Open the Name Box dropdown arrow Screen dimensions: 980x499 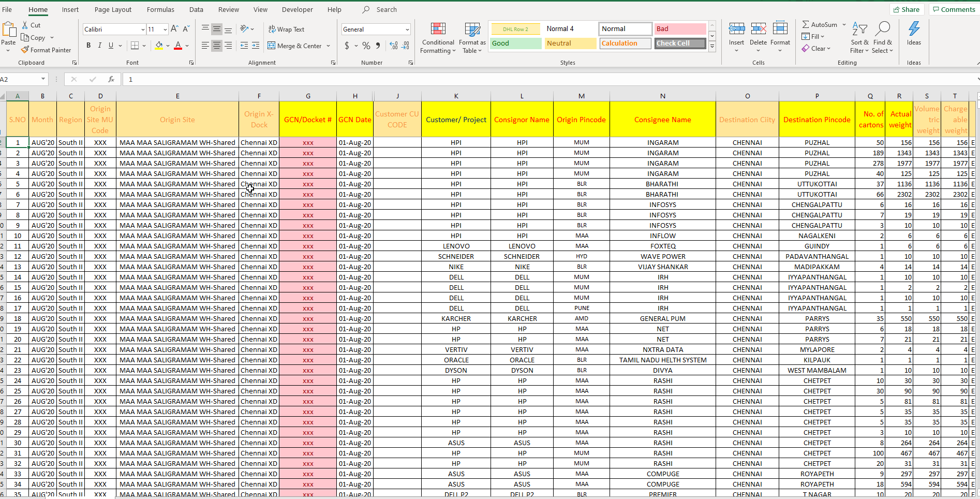[43, 79]
